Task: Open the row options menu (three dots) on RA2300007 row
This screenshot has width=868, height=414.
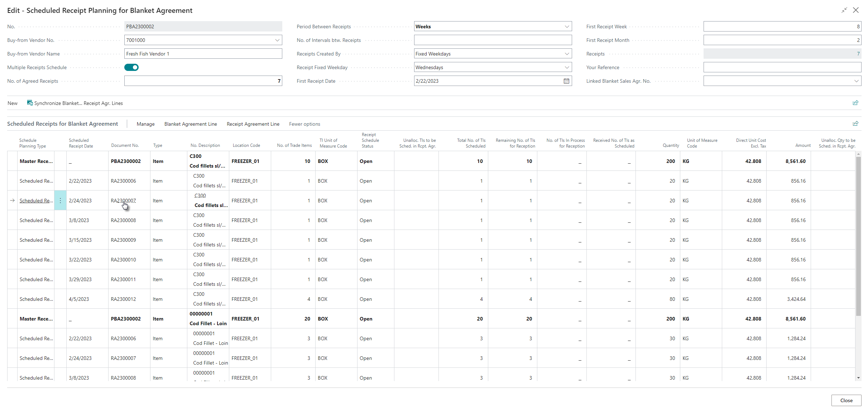Action: pyautogui.click(x=60, y=201)
